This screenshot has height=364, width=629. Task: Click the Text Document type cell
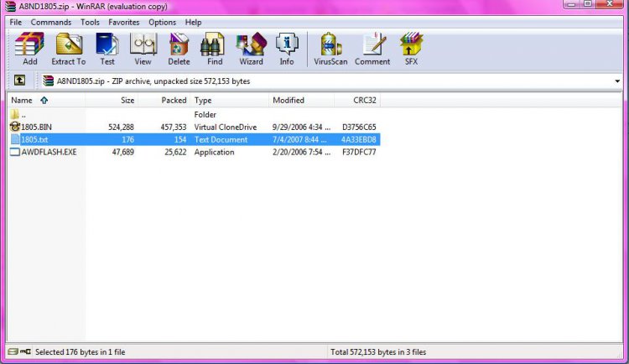pos(221,139)
